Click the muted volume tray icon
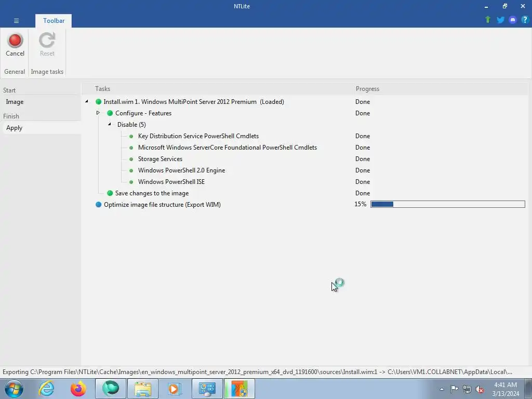Image resolution: width=532 pixels, height=399 pixels. click(x=480, y=389)
